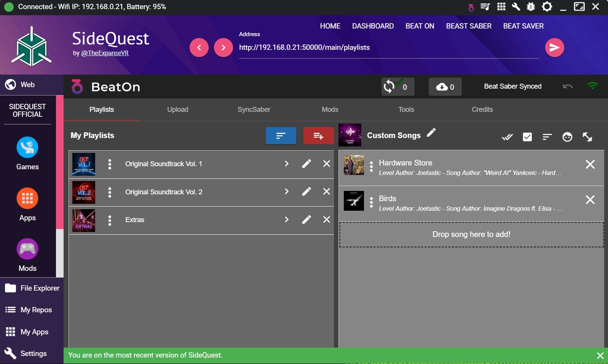This screenshot has width=608, height=364.
Task: Click the undo arrow in BeatOn header
Action: [568, 86]
